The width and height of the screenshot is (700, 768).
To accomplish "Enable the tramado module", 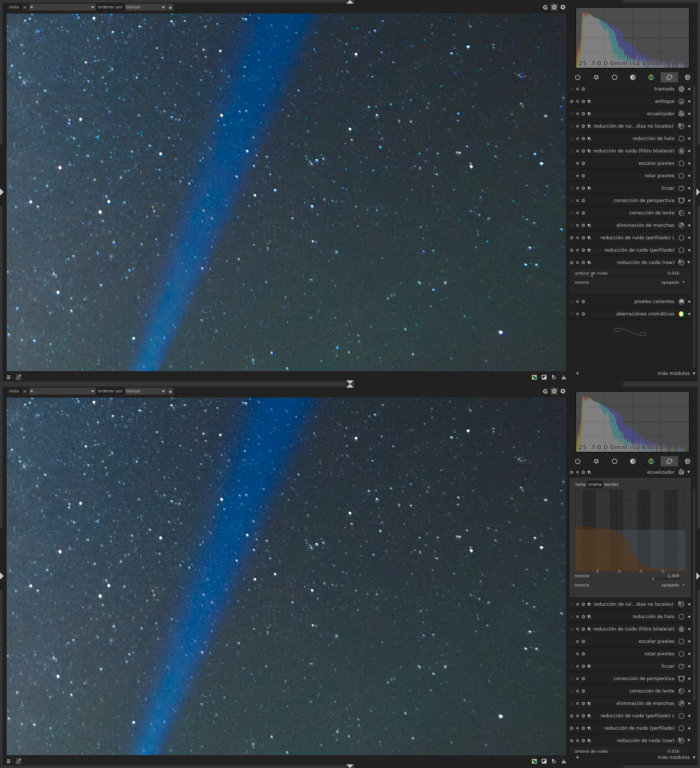I will click(572, 89).
